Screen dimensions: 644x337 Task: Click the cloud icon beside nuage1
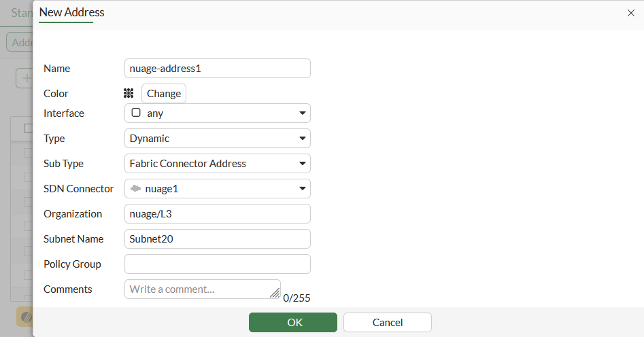[x=136, y=188]
